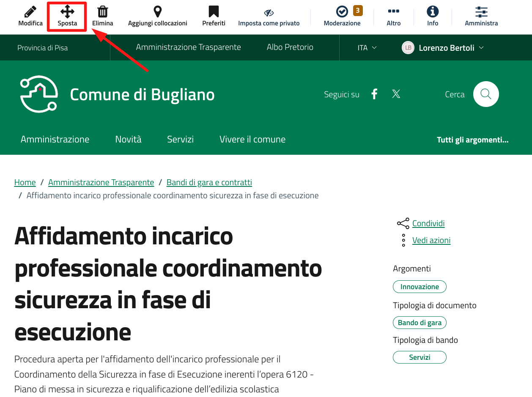Expand the Altro more options menu

click(x=393, y=12)
